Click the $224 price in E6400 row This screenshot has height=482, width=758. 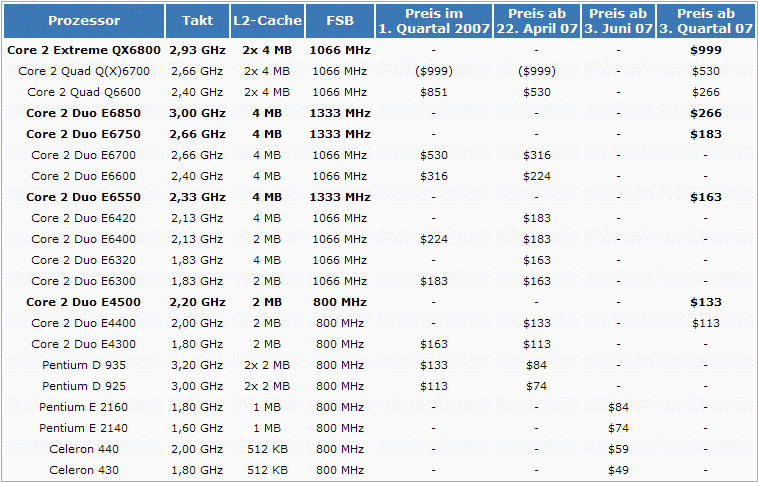pyautogui.click(x=434, y=239)
